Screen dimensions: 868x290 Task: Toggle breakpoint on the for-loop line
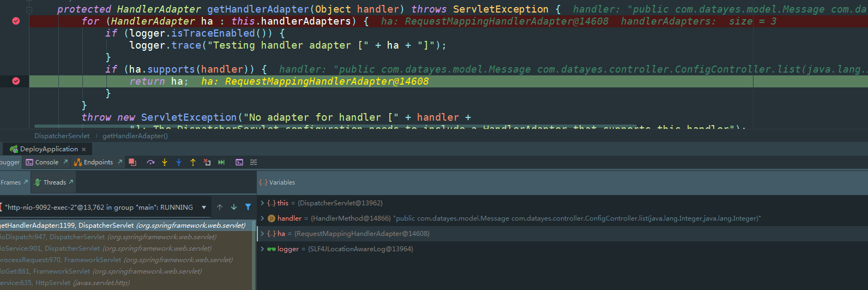tap(16, 21)
